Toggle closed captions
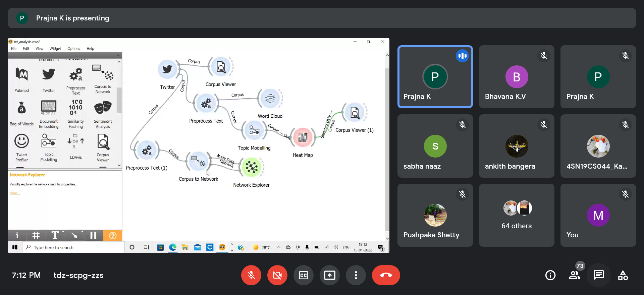644x295 pixels. click(303, 275)
